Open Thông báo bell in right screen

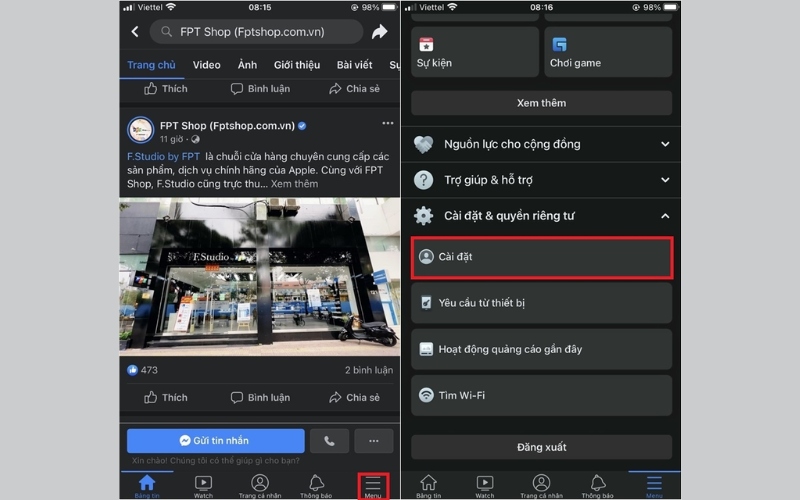tap(597, 486)
